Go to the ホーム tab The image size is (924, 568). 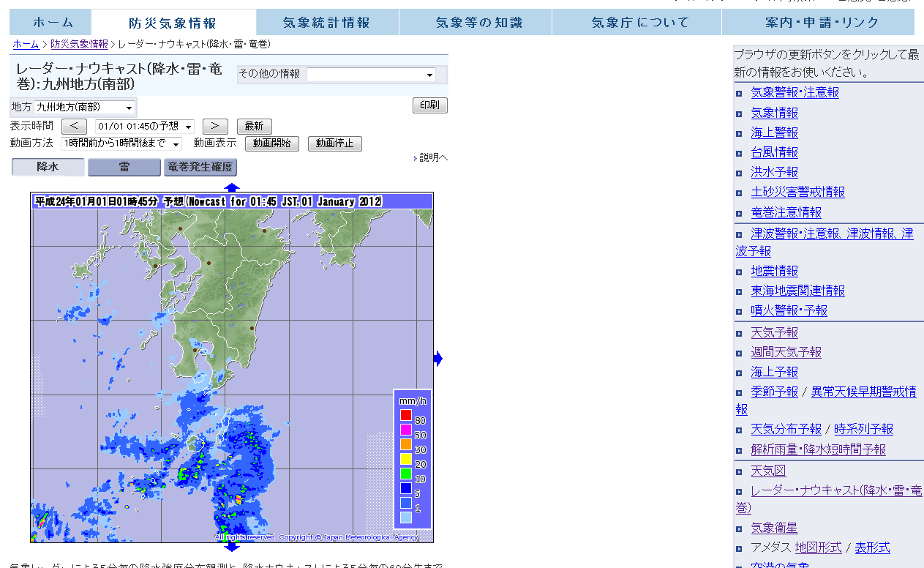click(51, 23)
